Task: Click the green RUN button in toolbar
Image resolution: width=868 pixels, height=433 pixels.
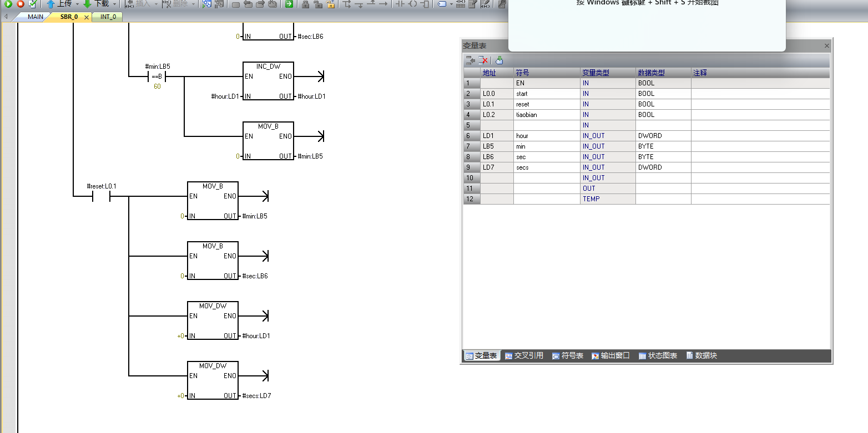Action: 8,4
